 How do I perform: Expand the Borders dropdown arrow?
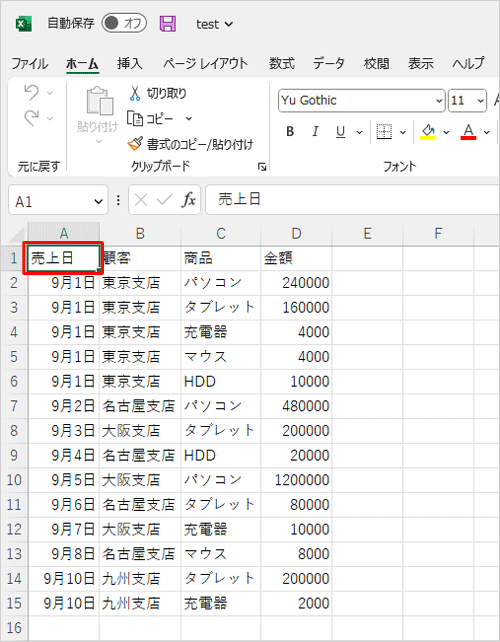click(403, 132)
